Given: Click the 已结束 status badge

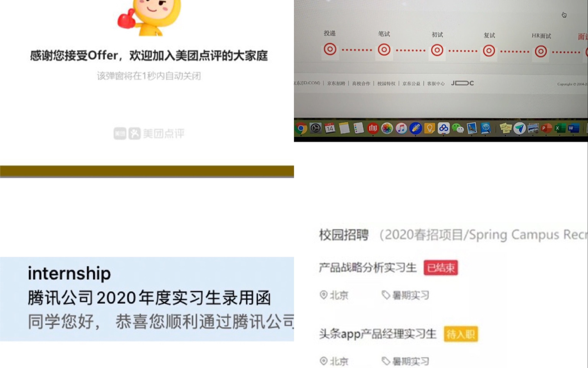Looking at the screenshot, I should click(441, 267).
